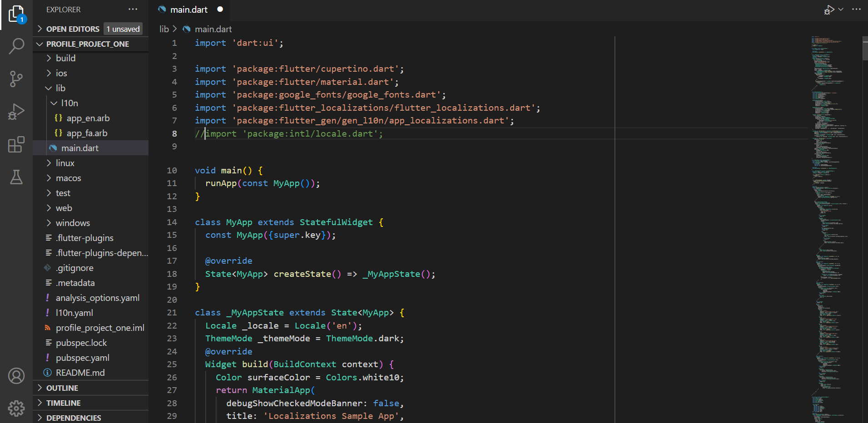The width and height of the screenshot is (868, 423).
Task: Open the Explorer view in activity bar
Action: click(16, 15)
